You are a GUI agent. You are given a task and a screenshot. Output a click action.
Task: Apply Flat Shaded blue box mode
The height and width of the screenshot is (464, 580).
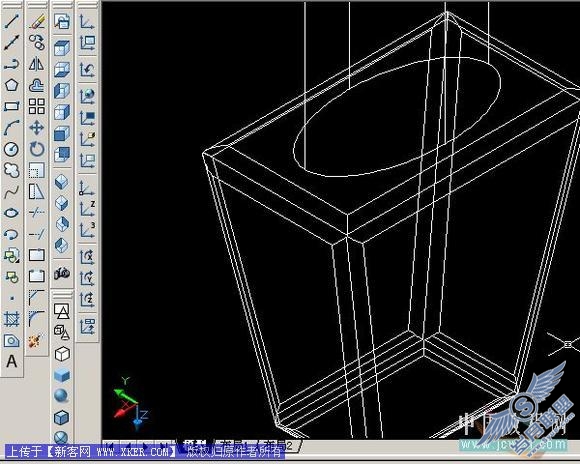(x=62, y=375)
